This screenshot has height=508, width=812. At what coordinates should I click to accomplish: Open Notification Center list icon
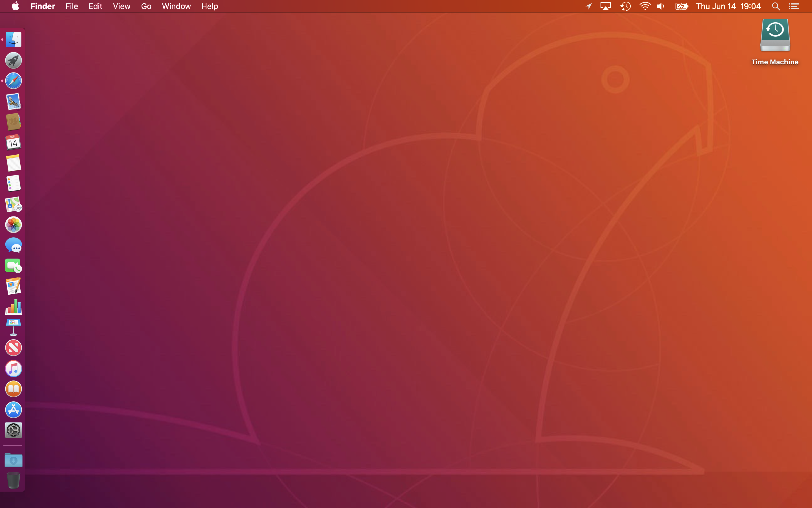794,6
